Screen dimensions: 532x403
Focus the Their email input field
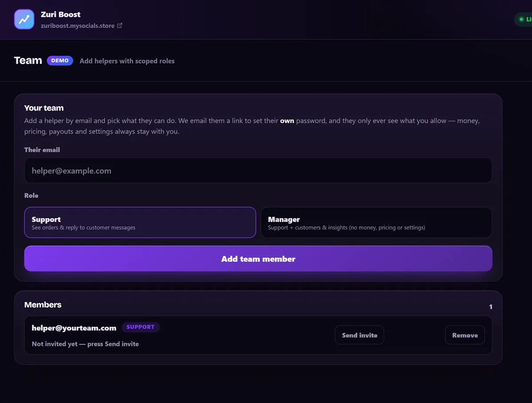click(x=258, y=170)
